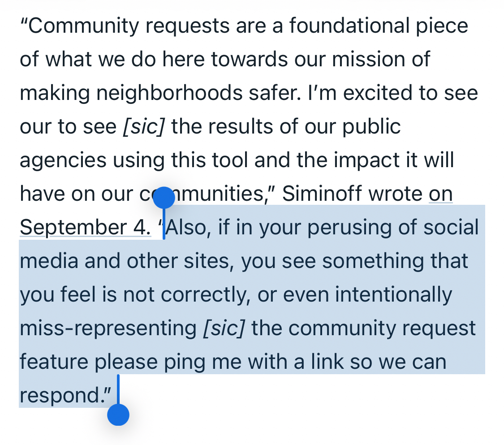Screen dimensions: 504x445
Task: Click the highlighted word "miss-representing"
Action: [x=106, y=328]
